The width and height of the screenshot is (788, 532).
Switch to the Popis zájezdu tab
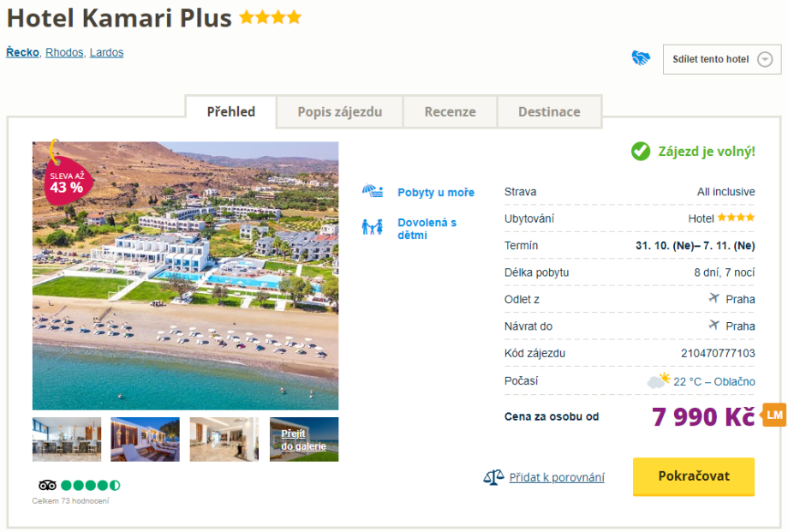tap(339, 111)
